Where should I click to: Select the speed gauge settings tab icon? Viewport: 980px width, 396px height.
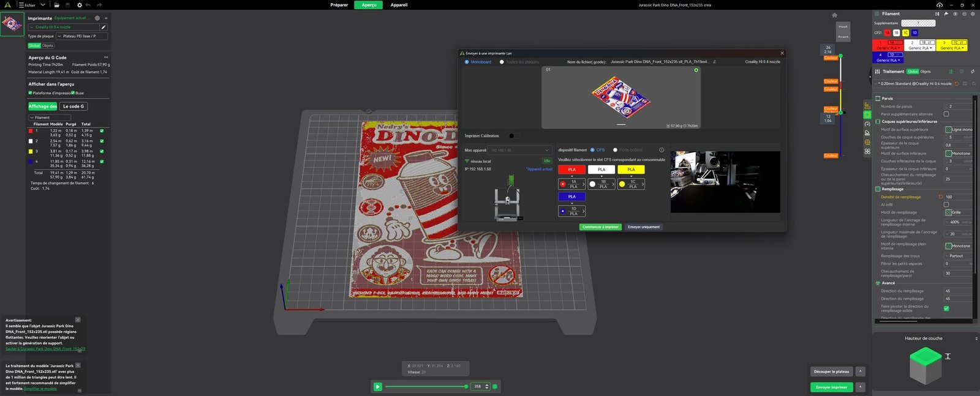click(x=867, y=124)
